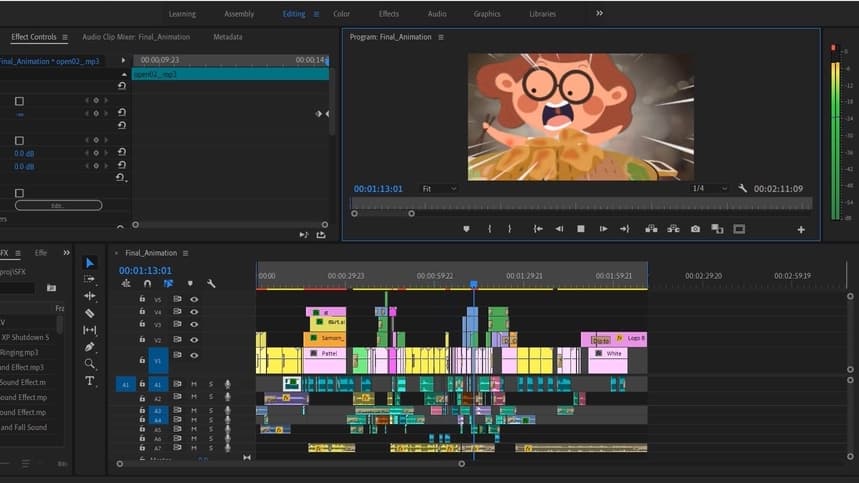The height and width of the screenshot is (483, 859).
Task: Go to In point in Program monitor
Action: click(x=538, y=229)
